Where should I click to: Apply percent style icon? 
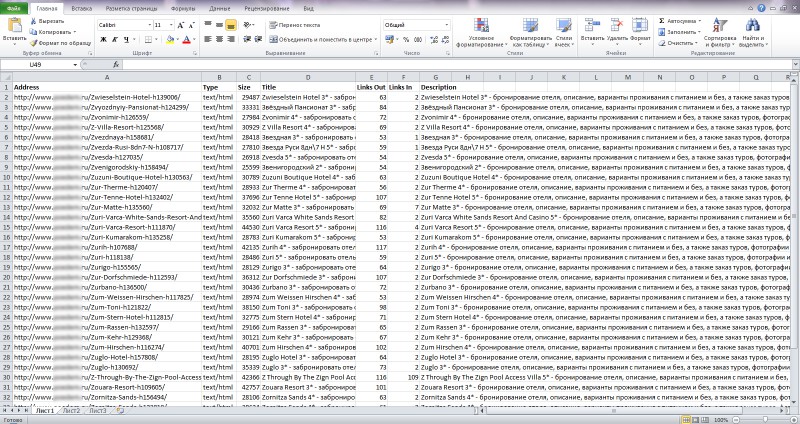[406, 39]
